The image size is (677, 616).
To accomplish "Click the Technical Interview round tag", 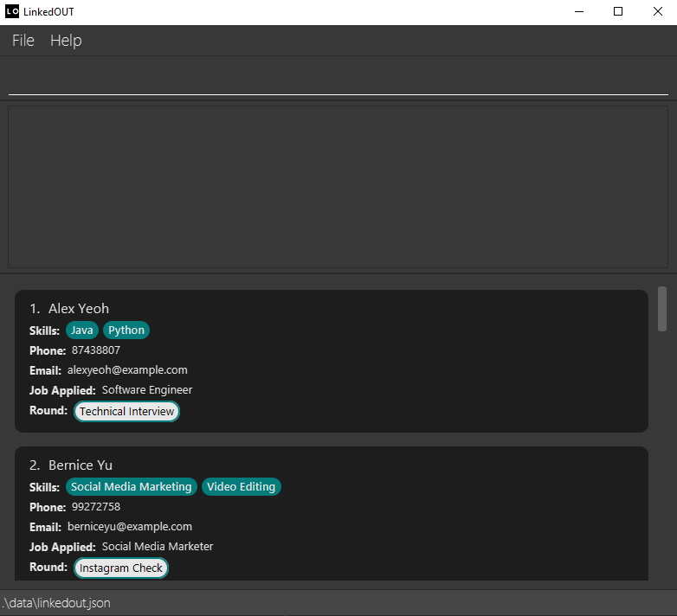I will click(127, 411).
